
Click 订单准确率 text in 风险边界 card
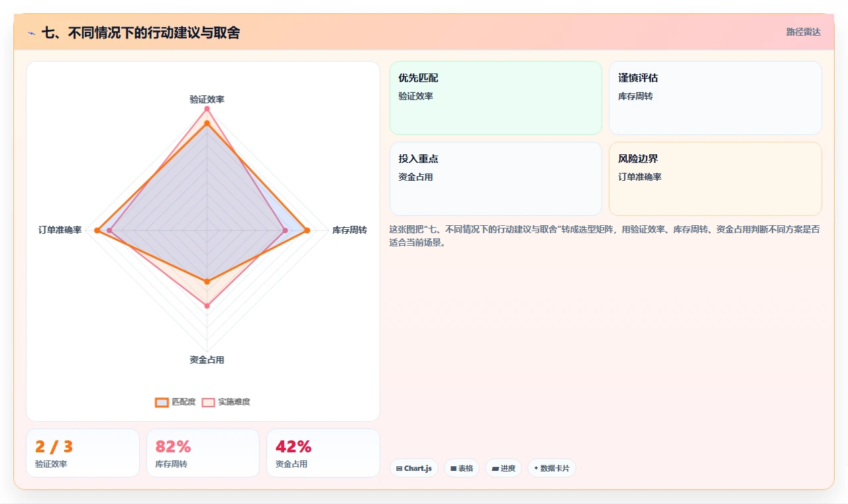(x=640, y=177)
